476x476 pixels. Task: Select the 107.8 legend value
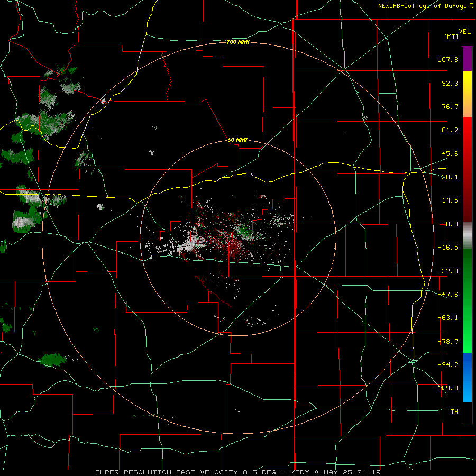click(448, 59)
